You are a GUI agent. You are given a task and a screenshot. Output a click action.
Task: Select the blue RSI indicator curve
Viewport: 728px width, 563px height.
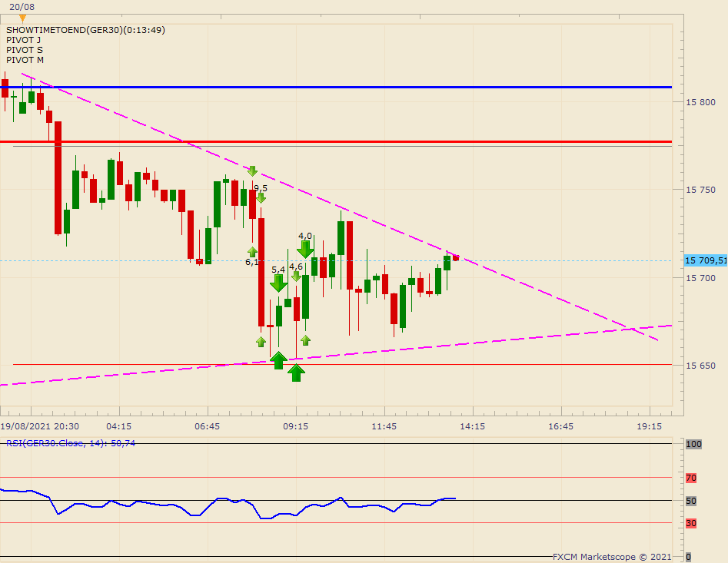click(x=228, y=503)
